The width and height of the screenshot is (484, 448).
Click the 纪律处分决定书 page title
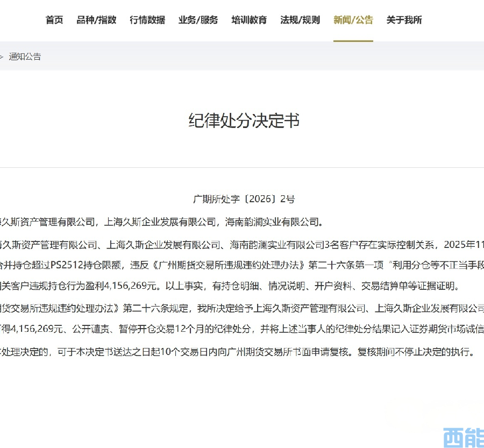pos(244,120)
